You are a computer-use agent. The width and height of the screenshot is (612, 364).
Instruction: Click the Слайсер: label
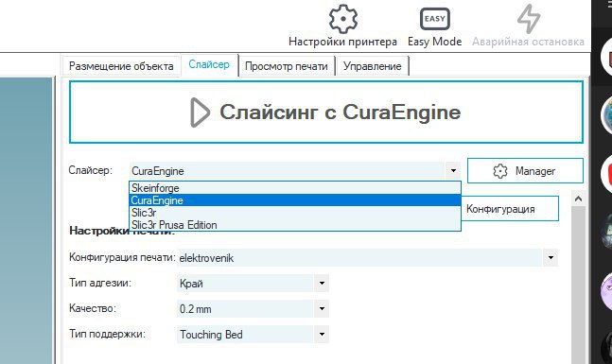point(91,170)
